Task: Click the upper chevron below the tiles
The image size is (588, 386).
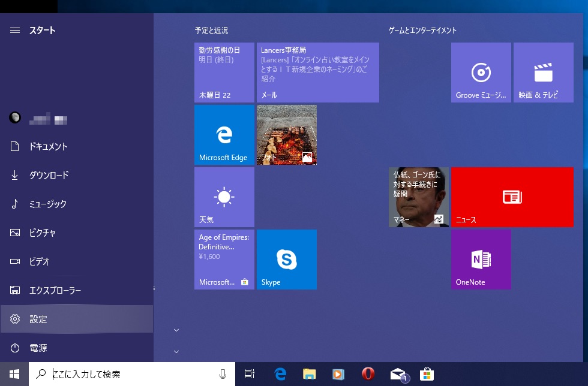Action: tap(176, 330)
